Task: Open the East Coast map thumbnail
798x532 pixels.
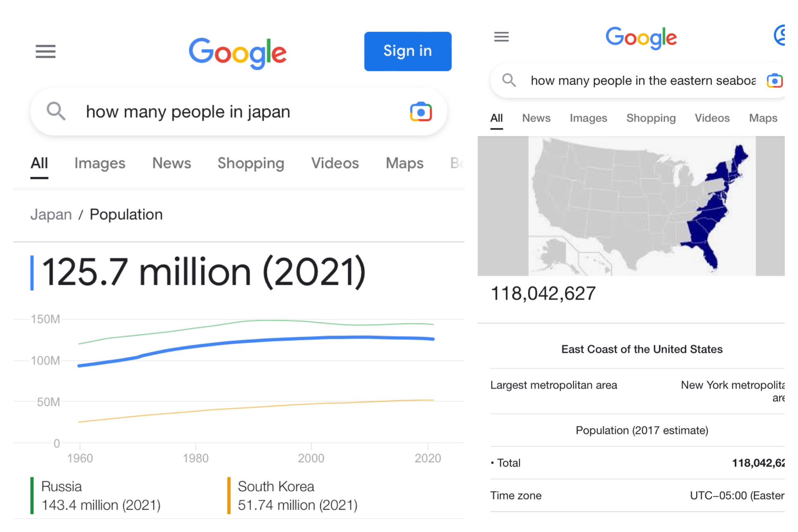Action: coord(641,206)
